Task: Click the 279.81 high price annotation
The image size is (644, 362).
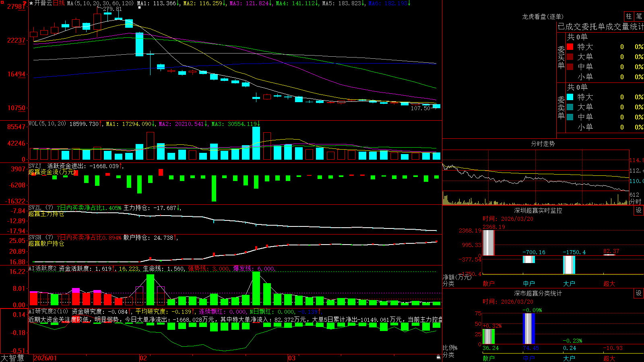Action: point(112,9)
